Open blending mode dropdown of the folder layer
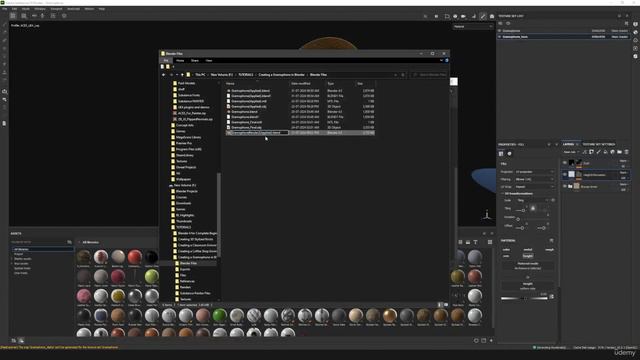640x360 pixels. coord(623,184)
